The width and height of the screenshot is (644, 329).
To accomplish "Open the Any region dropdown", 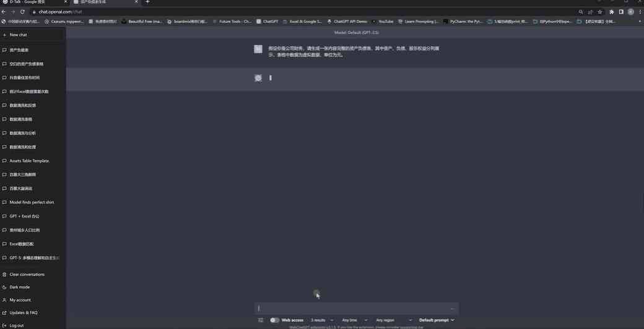I will click(x=393, y=320).
